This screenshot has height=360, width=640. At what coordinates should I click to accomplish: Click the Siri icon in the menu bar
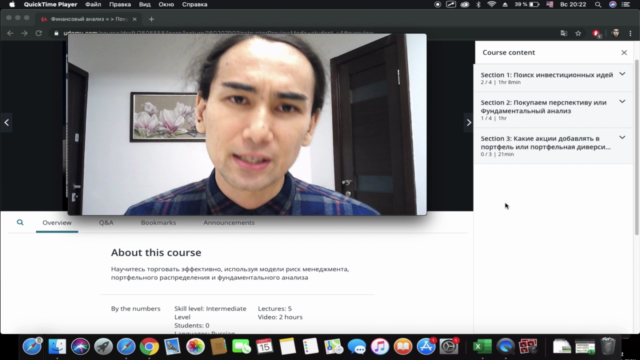pos(612,4)
